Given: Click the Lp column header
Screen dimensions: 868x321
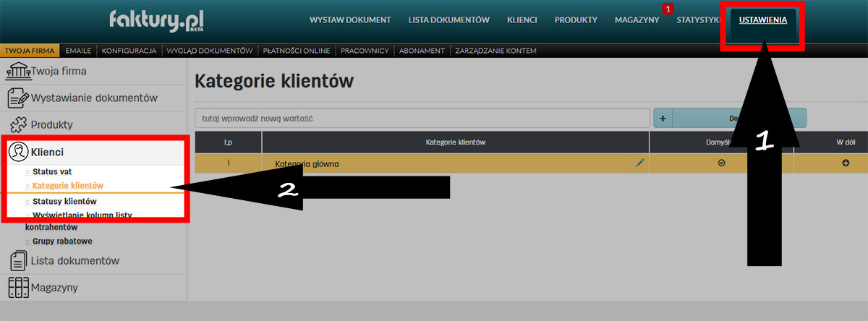Looking at the screenshot, I should (228, 142).
